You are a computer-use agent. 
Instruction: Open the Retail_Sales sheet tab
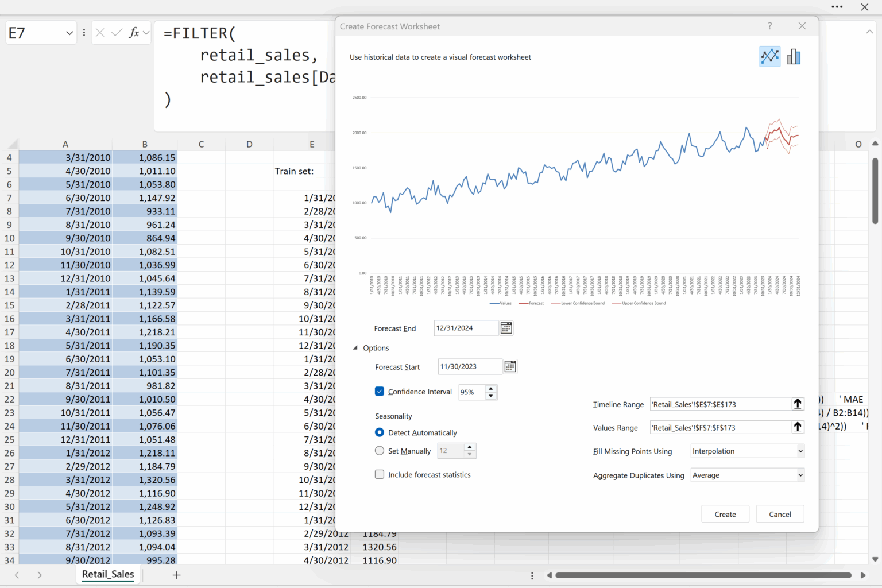coord(108,574)
